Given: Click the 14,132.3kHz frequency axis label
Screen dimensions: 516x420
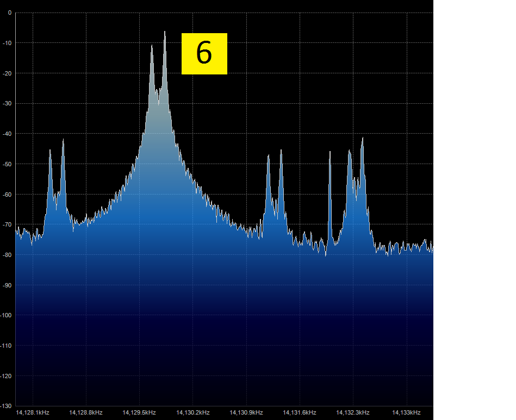Looking at the screenshot, I should (353, 412).
